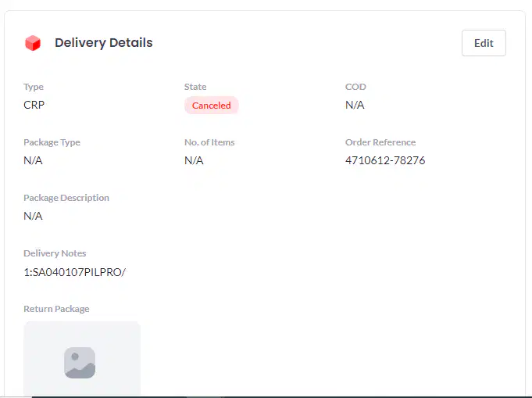Click the Order Reference label

click(380, 142)
